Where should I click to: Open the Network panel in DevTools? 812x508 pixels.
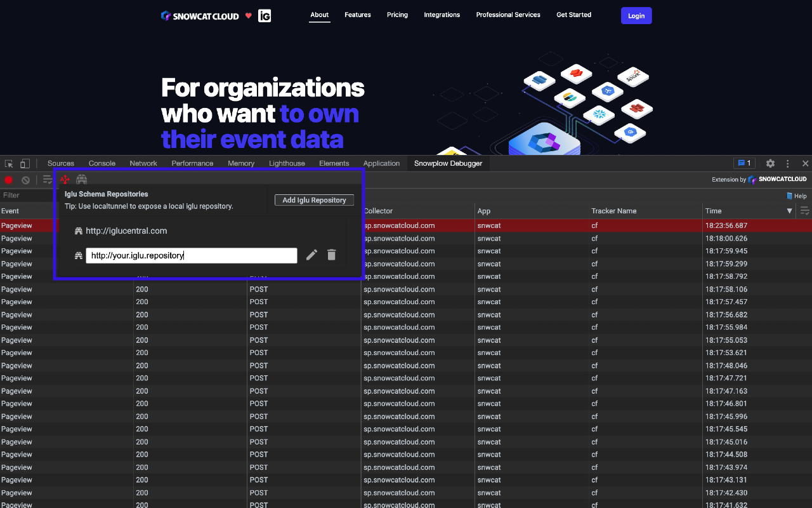(x=143, y=163)
